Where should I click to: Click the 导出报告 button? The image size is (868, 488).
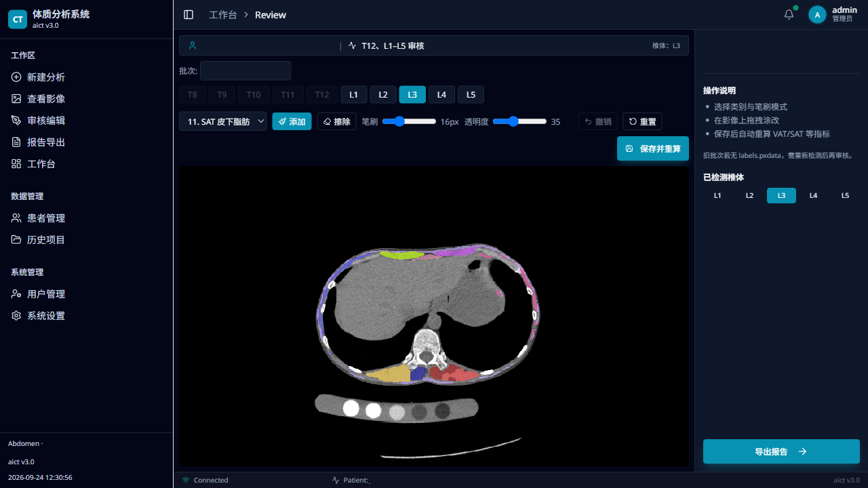pyautogui.click(x=781, y=451)
